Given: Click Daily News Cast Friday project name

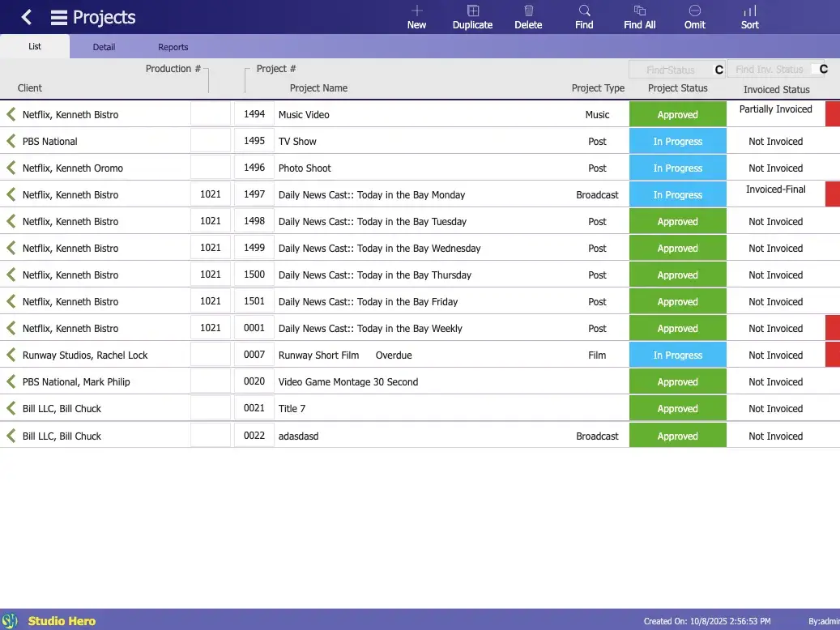Looking at the screenshot, I should pos(368,301).
